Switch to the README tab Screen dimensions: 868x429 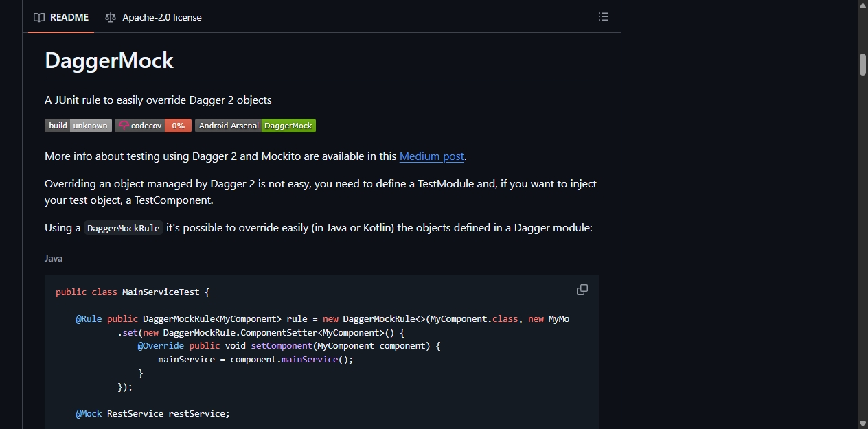click(61, 17)
